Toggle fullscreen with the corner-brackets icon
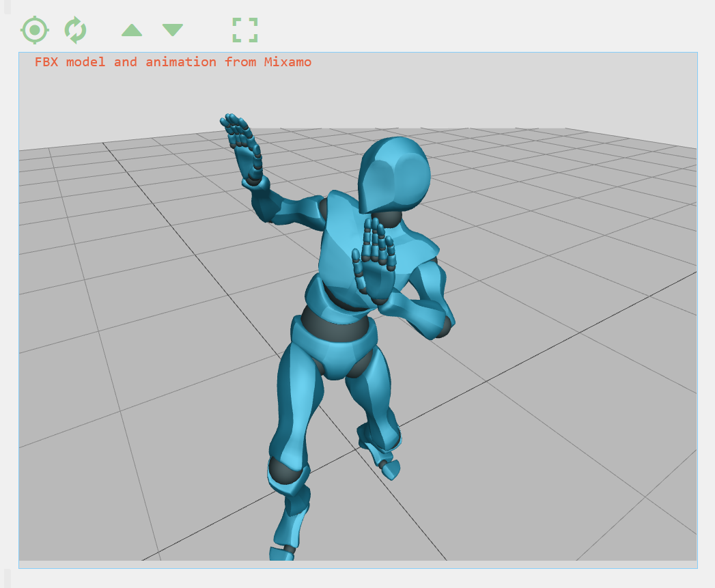The width and height of the screenshot is (715, 588). (x=244, y=30)
